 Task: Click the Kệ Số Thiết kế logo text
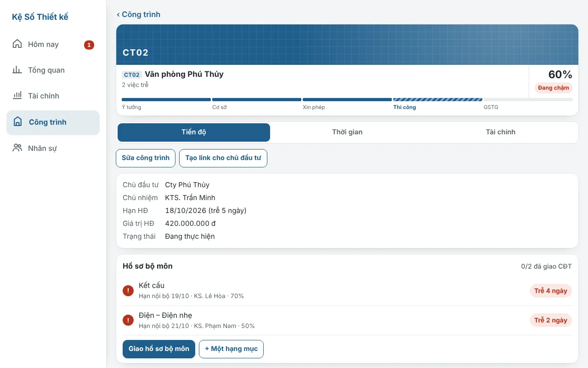(x=40, y=17)
